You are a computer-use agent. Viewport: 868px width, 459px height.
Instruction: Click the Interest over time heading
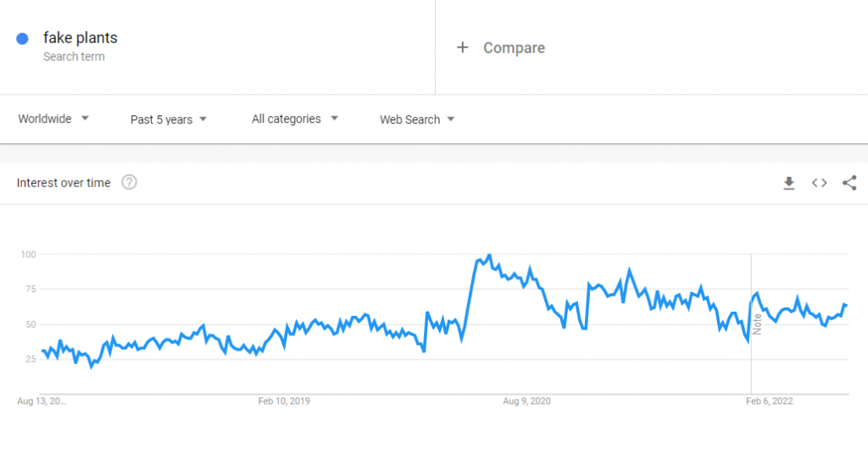coord(64,183)
